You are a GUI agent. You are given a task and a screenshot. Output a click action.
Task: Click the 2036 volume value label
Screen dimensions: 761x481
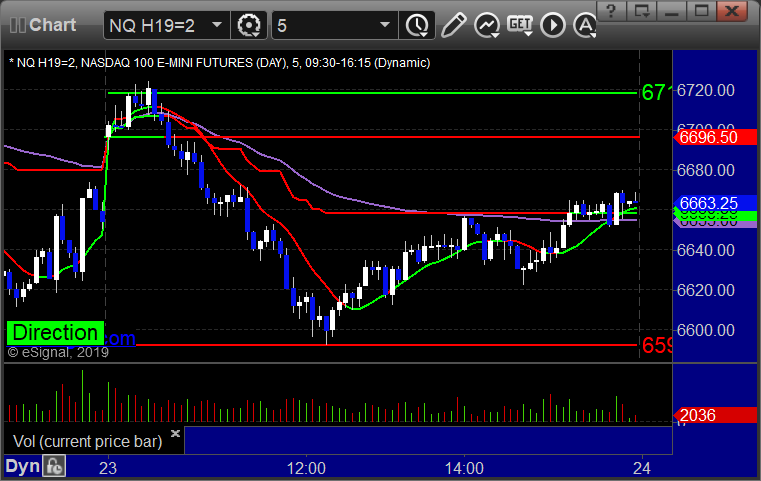click(715, 415)
